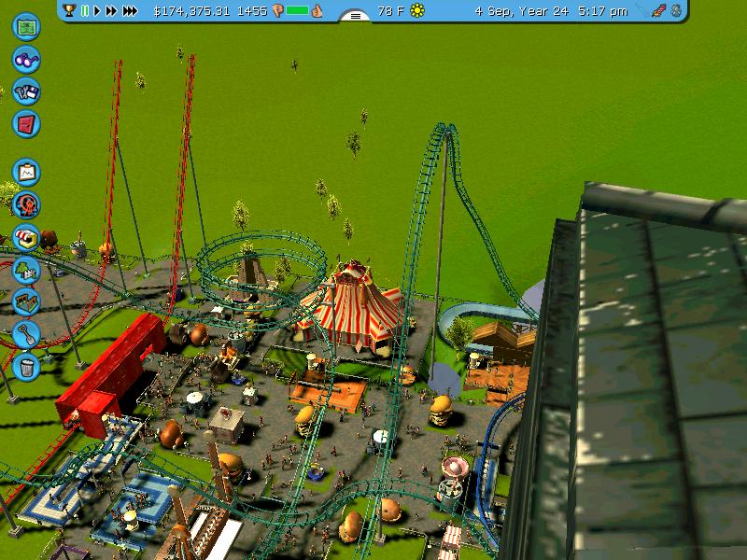This screenshot has height=560, width=747.
Task: Click the 1455 guest count
Action: pos(252,11)
